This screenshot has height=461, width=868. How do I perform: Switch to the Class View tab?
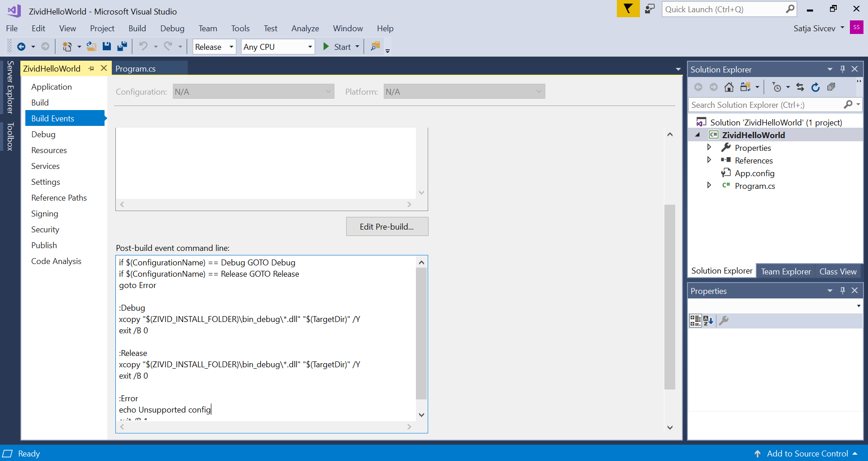click(838, 271)
